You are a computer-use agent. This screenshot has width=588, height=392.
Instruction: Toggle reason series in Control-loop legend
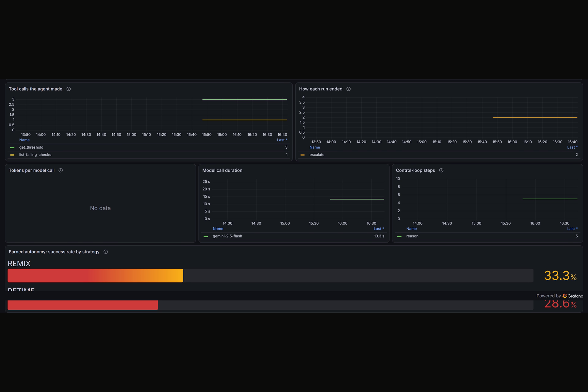pos(412,236)
